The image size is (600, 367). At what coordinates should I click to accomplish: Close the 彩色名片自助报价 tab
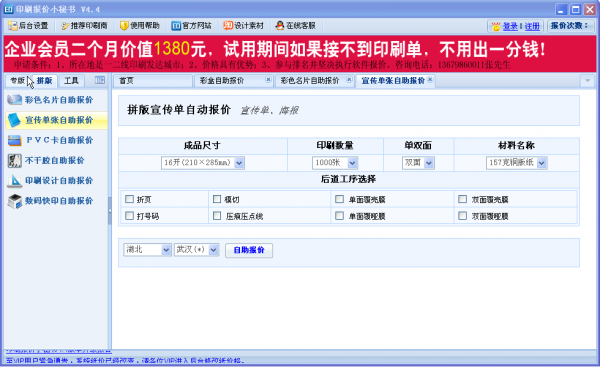click(349, 80)
